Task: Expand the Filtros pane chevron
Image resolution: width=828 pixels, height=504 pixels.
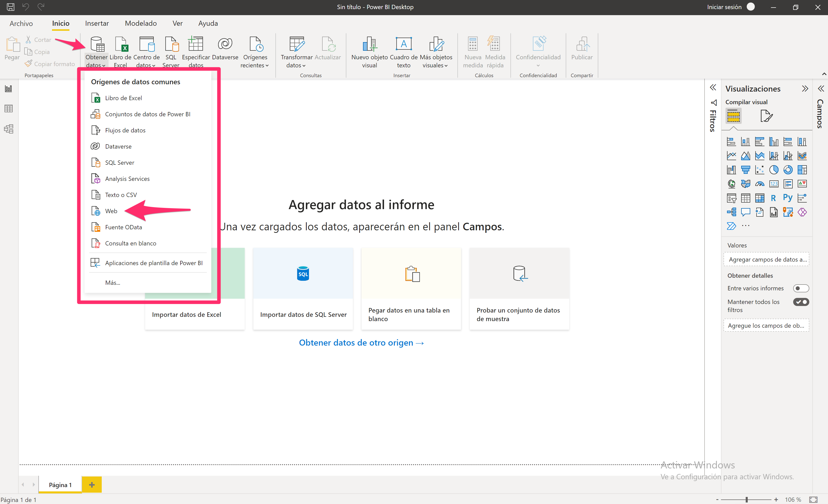Action: [x=713, y=88]
